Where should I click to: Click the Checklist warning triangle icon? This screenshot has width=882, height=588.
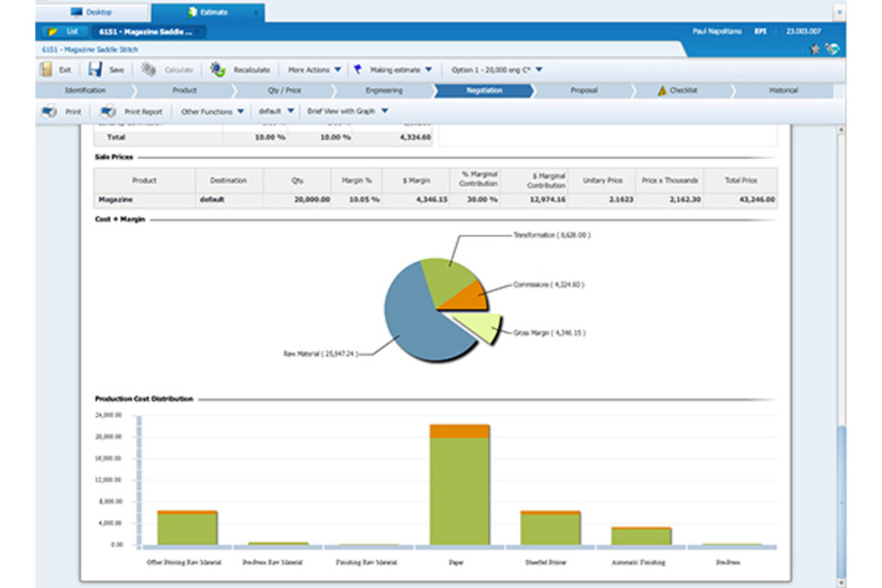click(x=661, y=91)
